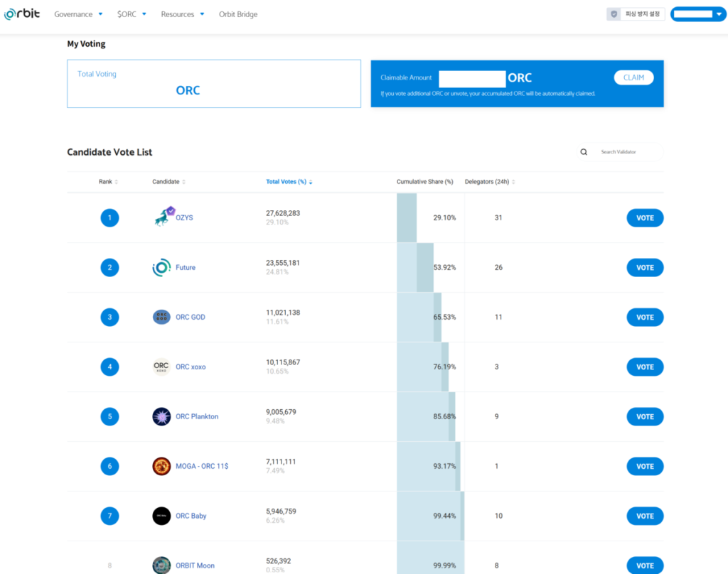Expand the wallet account dropdown

point(698,14)
